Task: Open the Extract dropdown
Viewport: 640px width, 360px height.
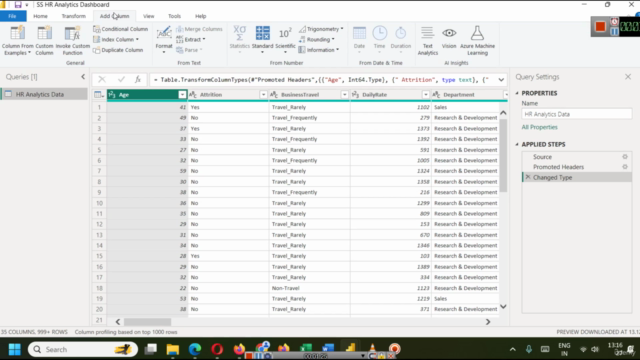Action: [x=191, y=40]
